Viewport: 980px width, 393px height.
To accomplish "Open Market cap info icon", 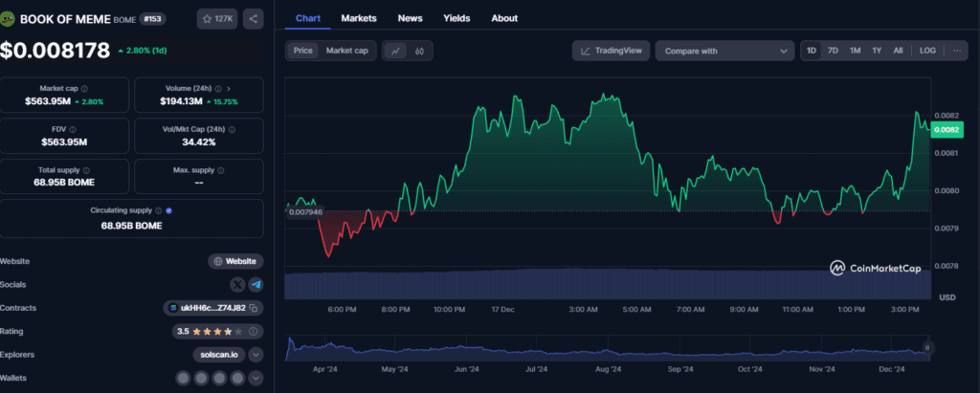I will (84, 89).
